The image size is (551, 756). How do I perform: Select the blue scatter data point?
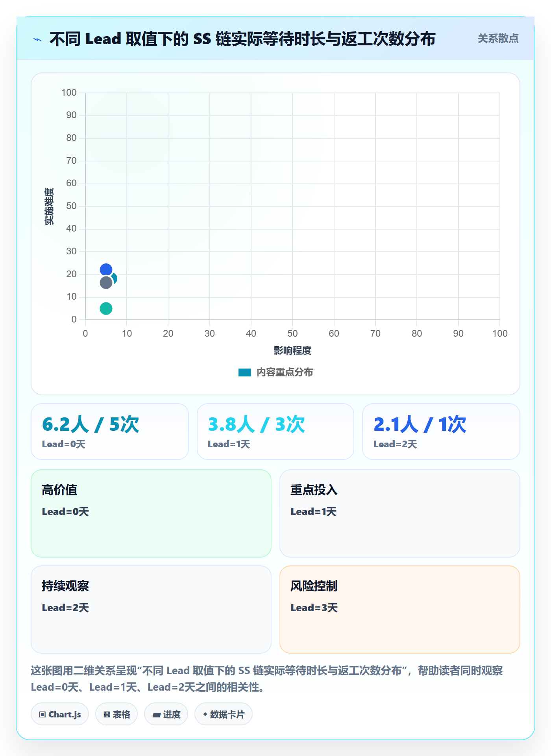tap(106, 270)
